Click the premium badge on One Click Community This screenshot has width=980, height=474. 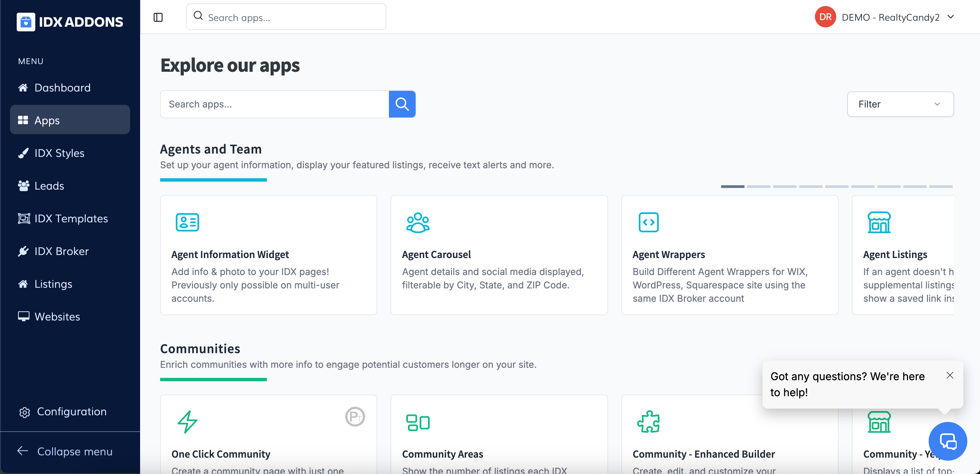tap(355, 417)
